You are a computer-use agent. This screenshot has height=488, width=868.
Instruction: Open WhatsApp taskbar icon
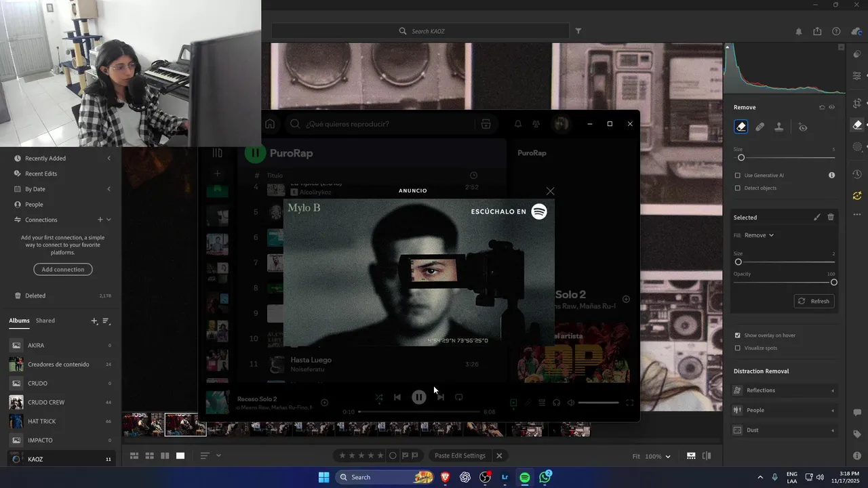pos(545,477)
